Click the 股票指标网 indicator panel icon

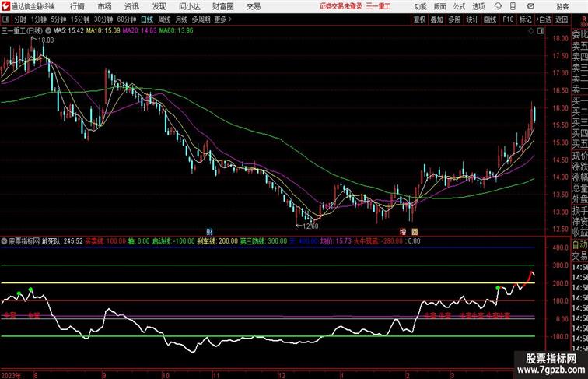coord(5,241)
